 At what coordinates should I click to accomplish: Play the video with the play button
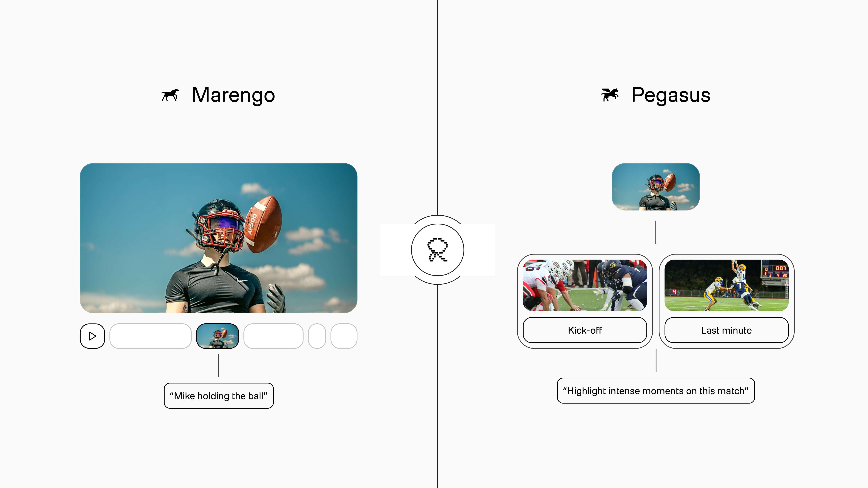(x=92, y=336)
